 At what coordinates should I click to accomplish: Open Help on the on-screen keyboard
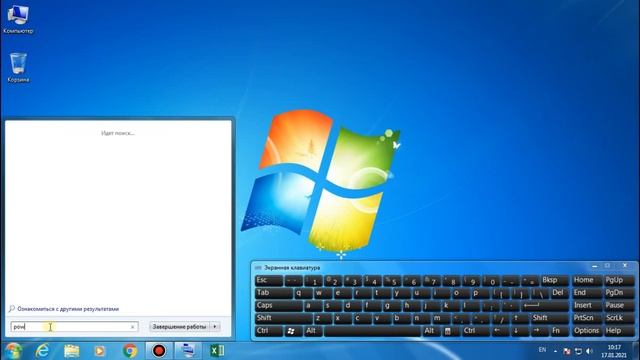coord(619,331)
